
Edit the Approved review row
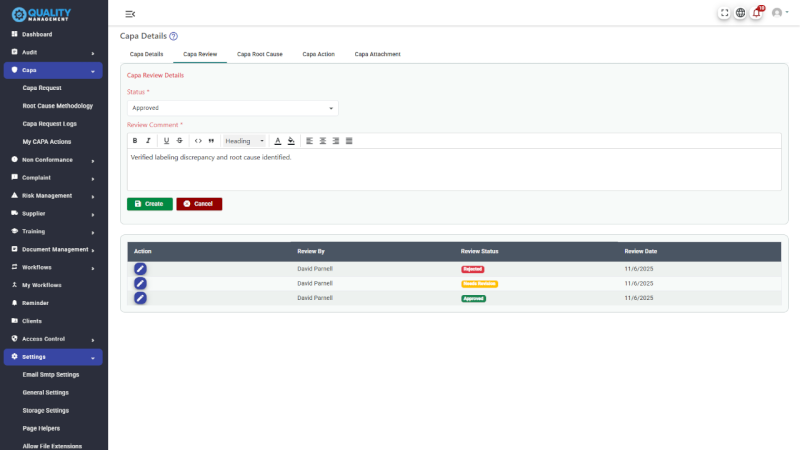(x=140, y=298)
